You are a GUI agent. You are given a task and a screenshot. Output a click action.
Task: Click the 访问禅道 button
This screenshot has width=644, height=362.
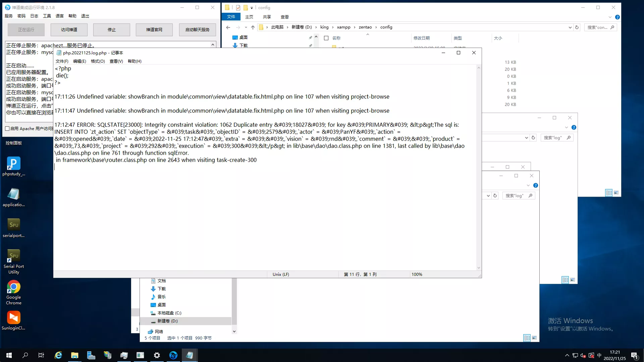tap(69, 30)
